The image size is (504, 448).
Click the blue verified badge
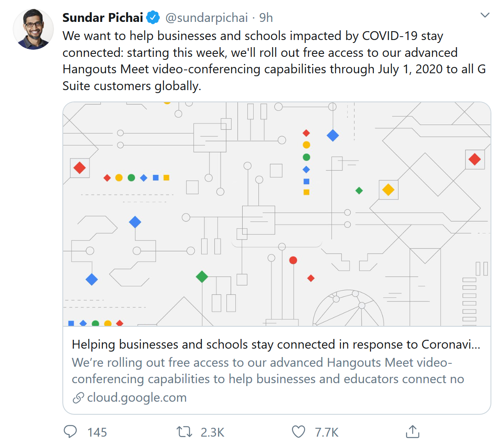pyautogui.click(x=153, y=18)
